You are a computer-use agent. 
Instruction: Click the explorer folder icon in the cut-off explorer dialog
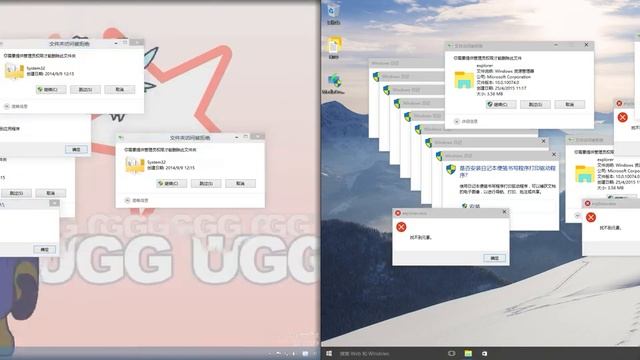(x=584, y=174)
